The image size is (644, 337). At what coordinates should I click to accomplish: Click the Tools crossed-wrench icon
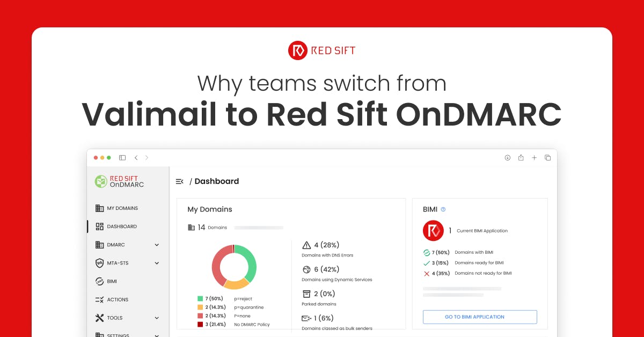100,318
